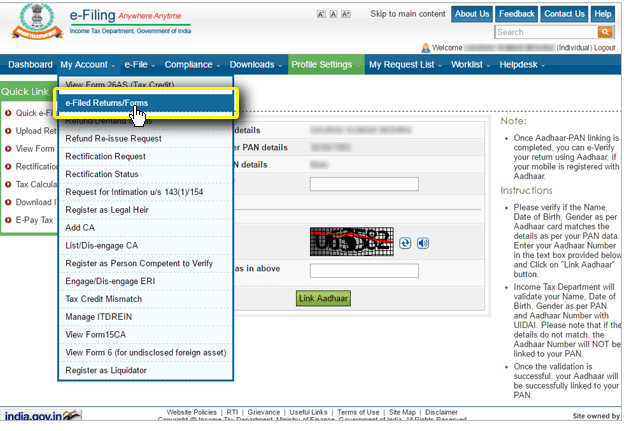Image resolution: width=631 pixels, height=431 pixels.
Task: Select Register as Liquidator
Action: click(x=146, y=370)
